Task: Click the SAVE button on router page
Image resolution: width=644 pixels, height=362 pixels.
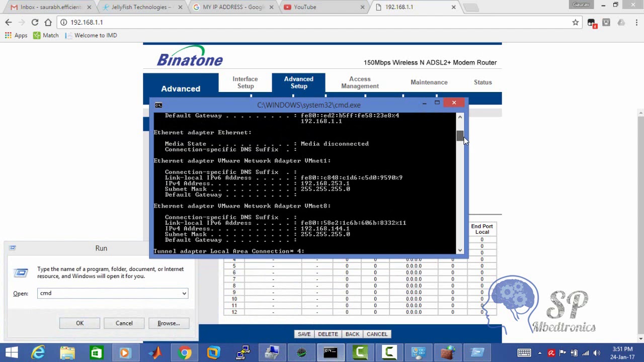Action: (x=304, y=334)
